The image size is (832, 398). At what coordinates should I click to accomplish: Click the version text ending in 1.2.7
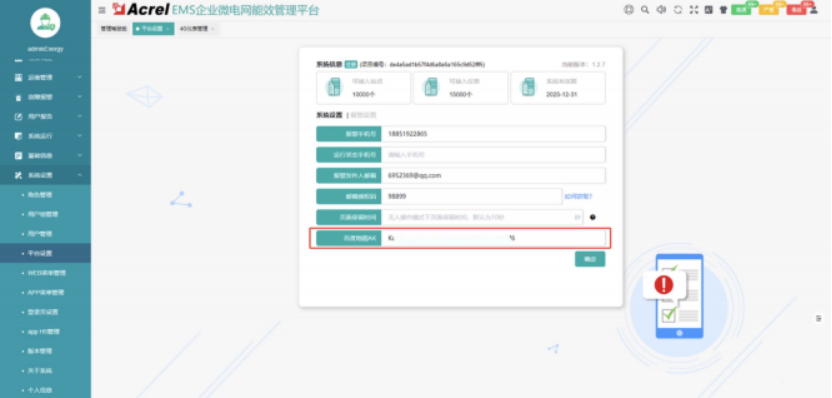[584, 64]
